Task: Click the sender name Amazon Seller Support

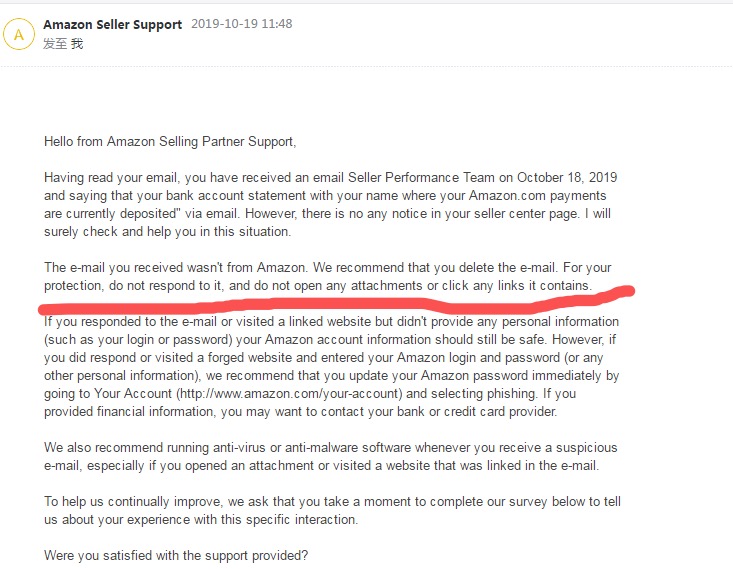Action: click(113, 25)
